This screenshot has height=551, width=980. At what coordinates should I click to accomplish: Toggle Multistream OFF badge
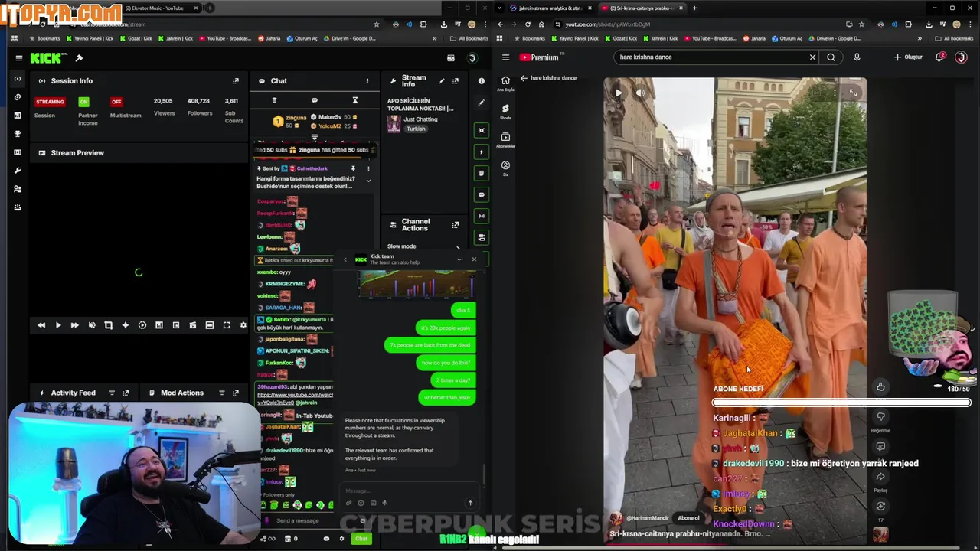pos(116,102)
